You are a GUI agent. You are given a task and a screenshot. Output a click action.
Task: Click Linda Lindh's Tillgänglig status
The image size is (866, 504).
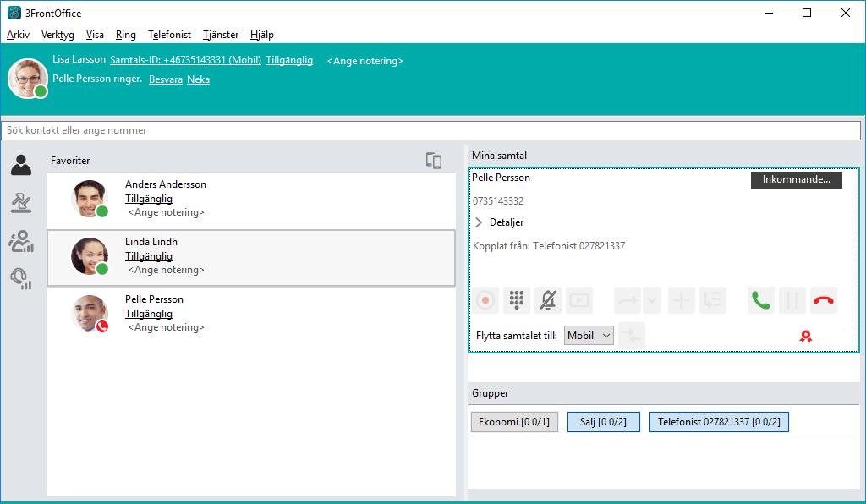(149, 256)
